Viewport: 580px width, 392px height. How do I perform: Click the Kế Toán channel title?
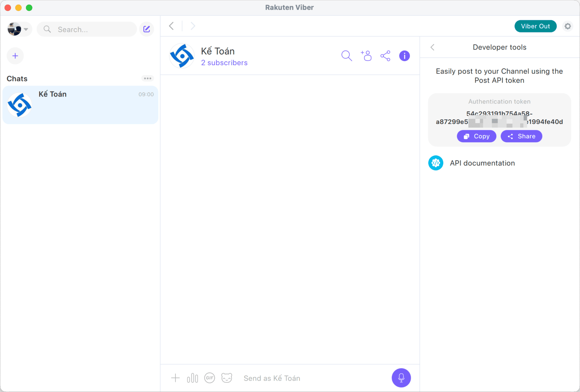pos(218,51)
